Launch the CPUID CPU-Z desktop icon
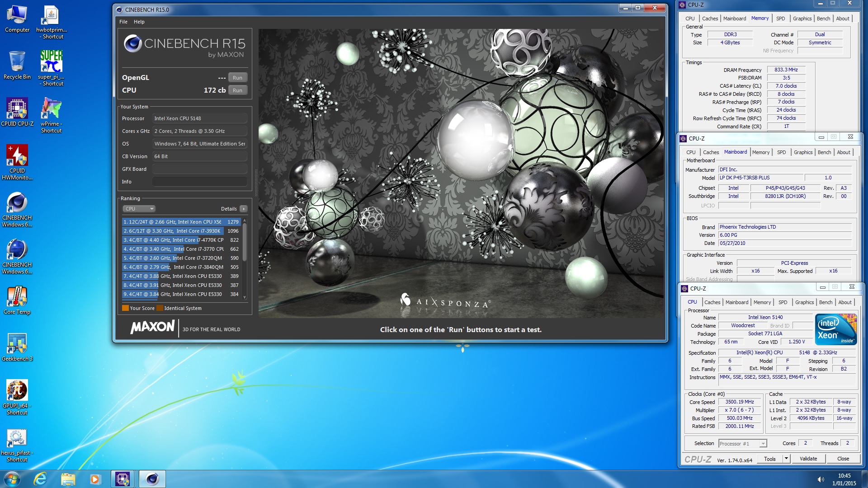The image size is (868, 488). [17, 112]
